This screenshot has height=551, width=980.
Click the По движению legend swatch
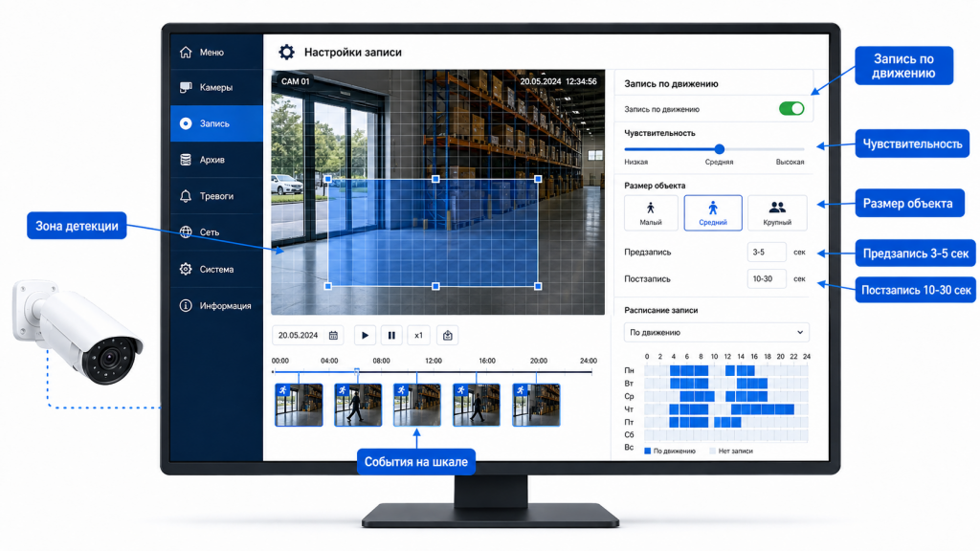(648, 452)
